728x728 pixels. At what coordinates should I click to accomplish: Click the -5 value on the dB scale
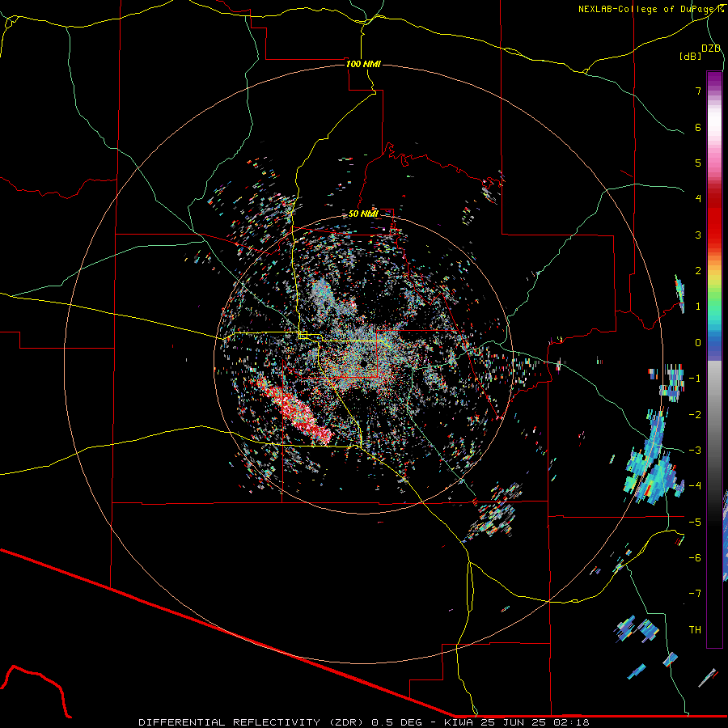(x=695, y=523)
